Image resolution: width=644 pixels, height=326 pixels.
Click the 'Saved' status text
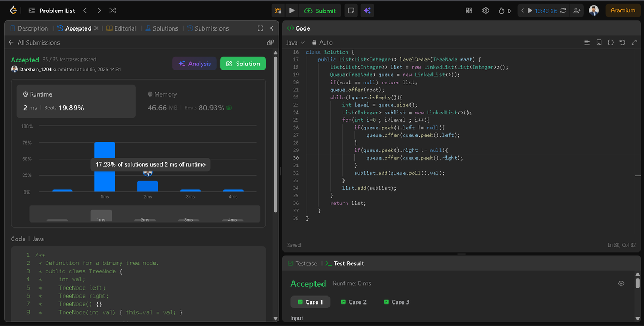click(x=294, y=245)
